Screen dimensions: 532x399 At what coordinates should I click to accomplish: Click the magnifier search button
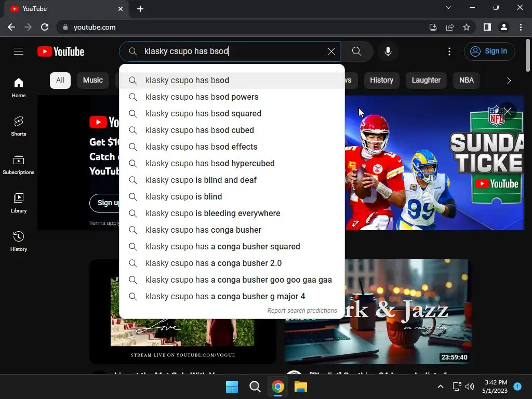(356, 51)
